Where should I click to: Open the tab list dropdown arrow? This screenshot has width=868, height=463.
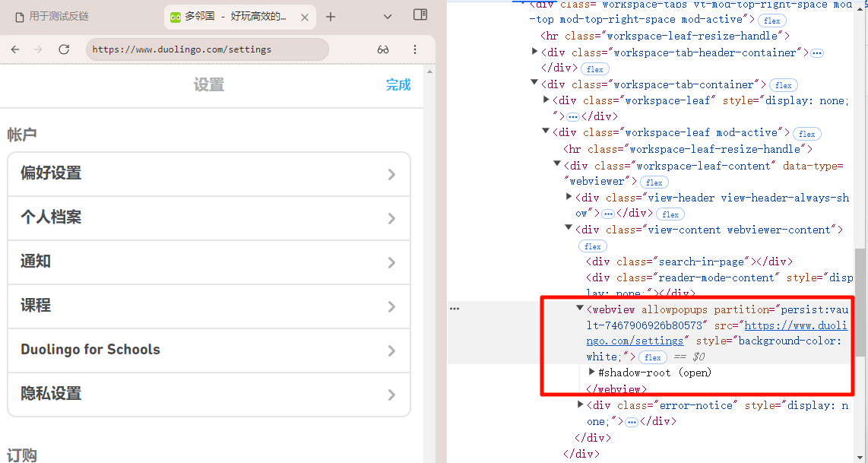pos(388,17)
